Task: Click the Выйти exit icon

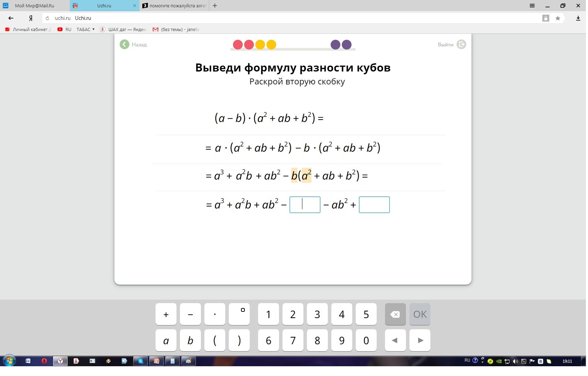Action: pyautogui.click(x=461, y=44)
